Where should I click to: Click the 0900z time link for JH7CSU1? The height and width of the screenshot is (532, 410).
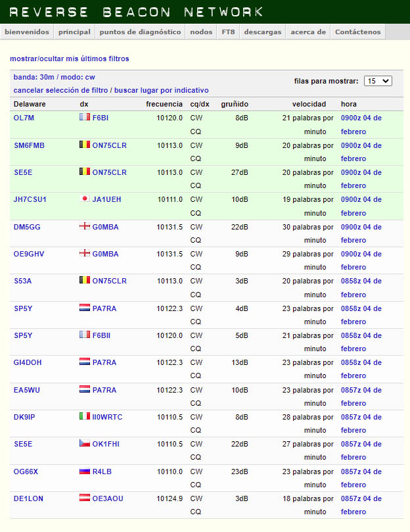(361, 200)
